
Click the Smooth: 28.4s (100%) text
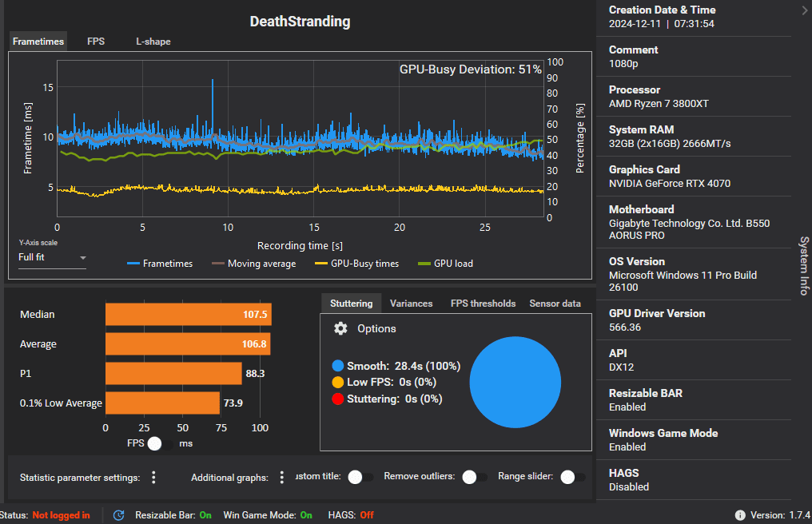point(404,366)
